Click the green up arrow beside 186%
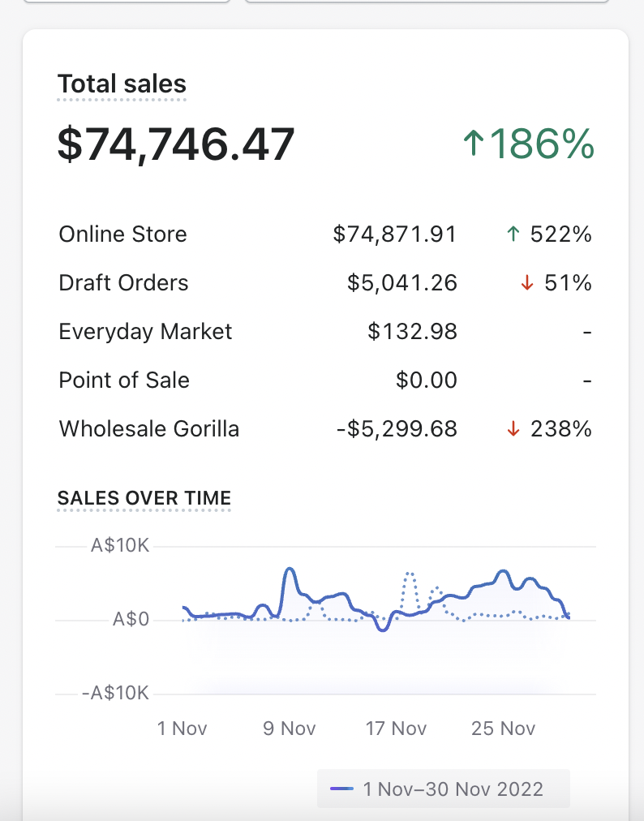 pyautogui.click(x=474, y=145)
